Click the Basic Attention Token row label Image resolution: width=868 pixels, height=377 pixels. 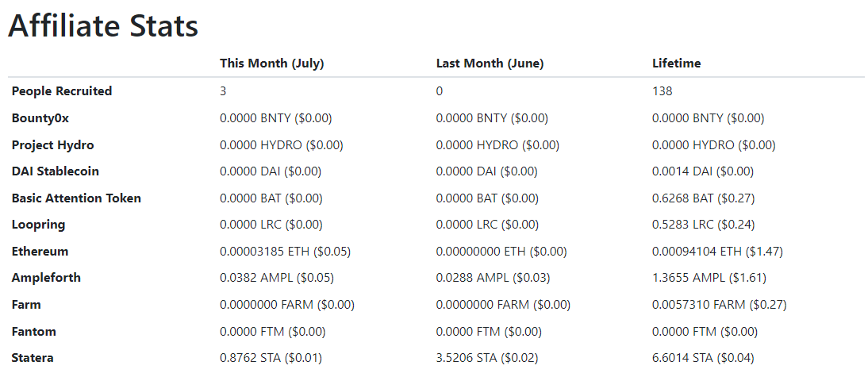pos(76,198)
